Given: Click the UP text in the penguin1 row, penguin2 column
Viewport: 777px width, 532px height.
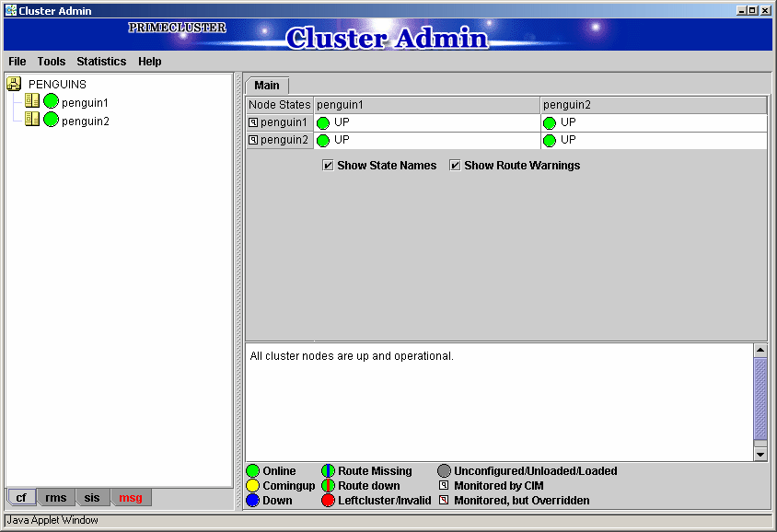Looking at the screenshot, I should click(x=568, y=121).
